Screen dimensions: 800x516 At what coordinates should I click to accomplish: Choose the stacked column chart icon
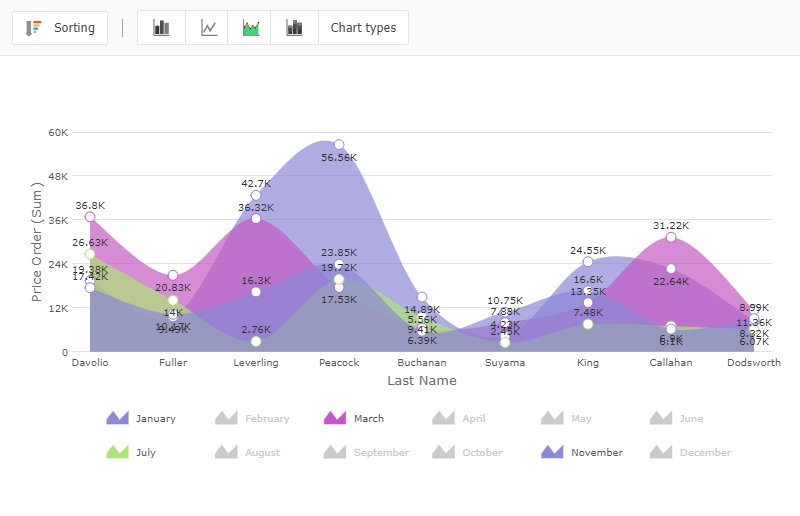tap(294, 28)
